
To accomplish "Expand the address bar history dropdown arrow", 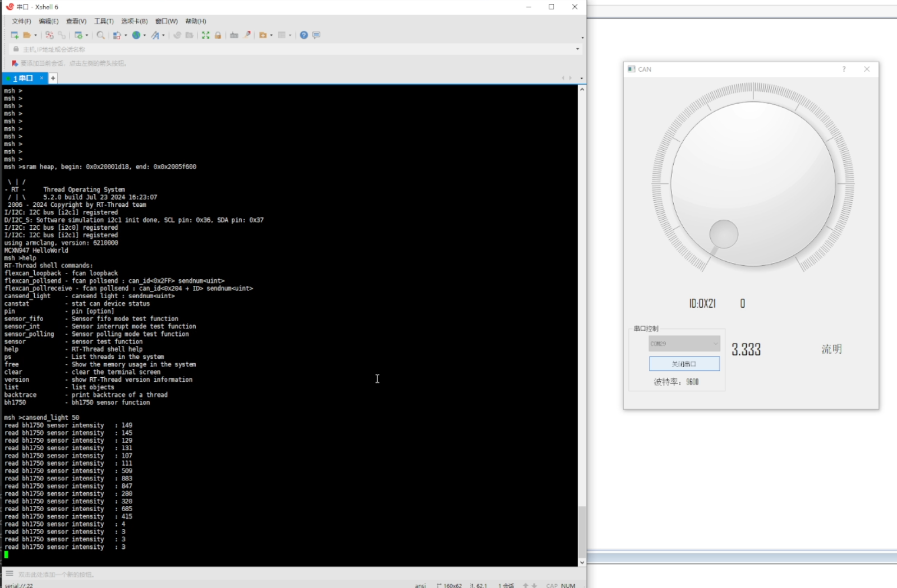I will [x=577, y=49].
